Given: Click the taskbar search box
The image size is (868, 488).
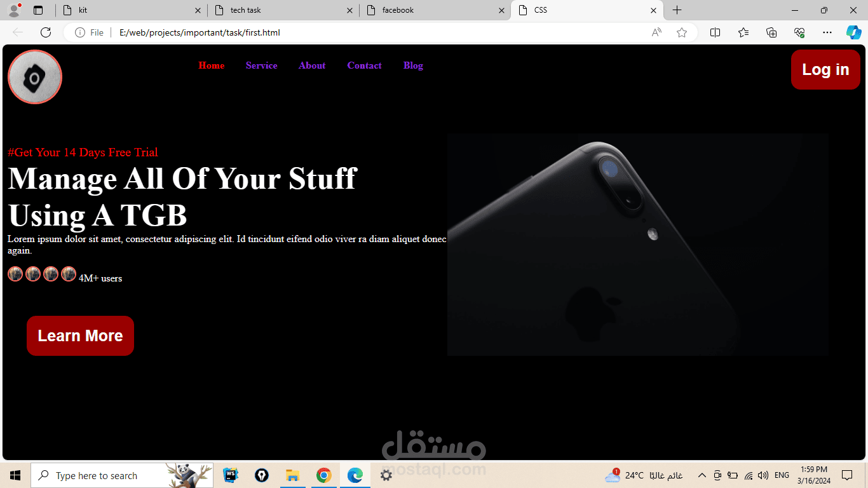Looking at the screenshot, I should (122, 475).
